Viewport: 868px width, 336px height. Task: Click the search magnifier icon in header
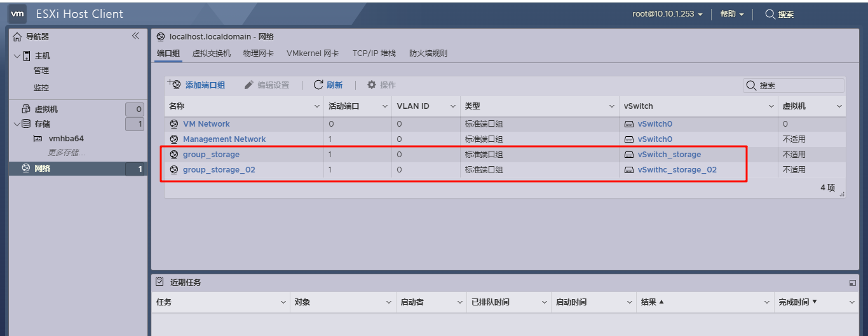pos(770,14)
